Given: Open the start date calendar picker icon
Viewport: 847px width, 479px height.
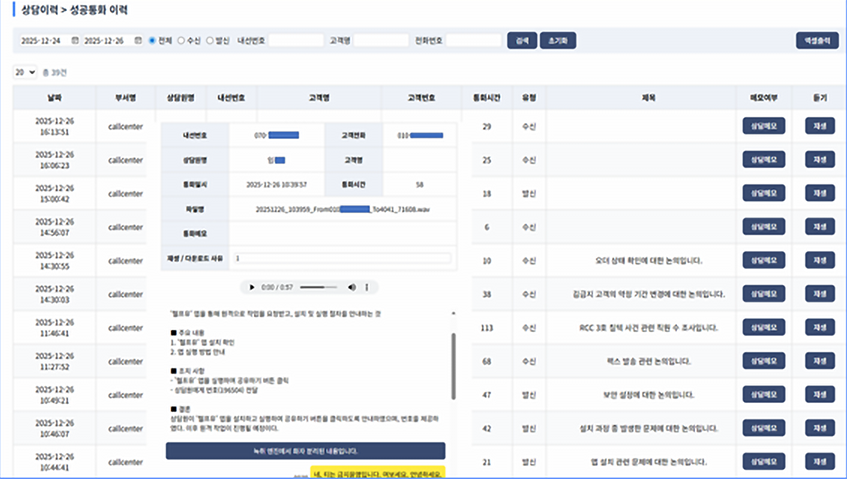Looking at the screenshot, I should click(75, 41).
